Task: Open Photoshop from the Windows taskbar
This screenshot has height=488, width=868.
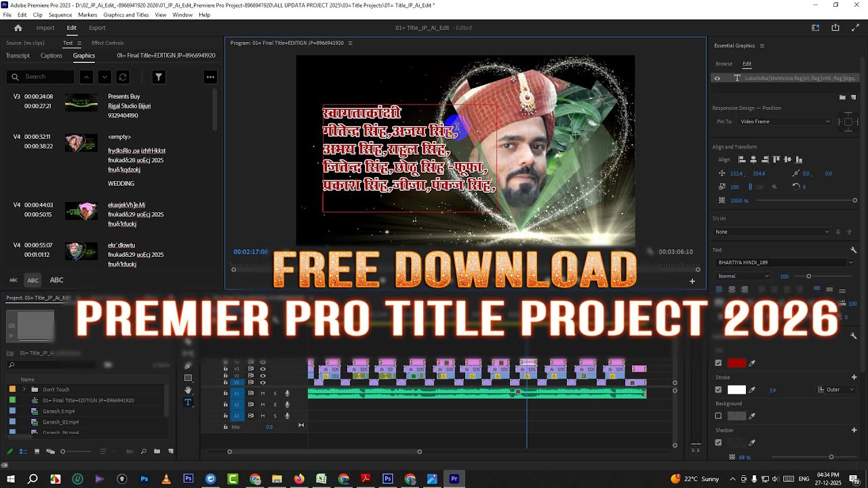Action: point(188,479)
